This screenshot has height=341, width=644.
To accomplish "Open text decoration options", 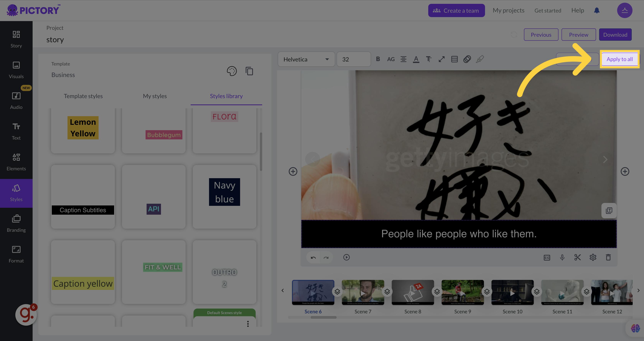I will [429, 59].
